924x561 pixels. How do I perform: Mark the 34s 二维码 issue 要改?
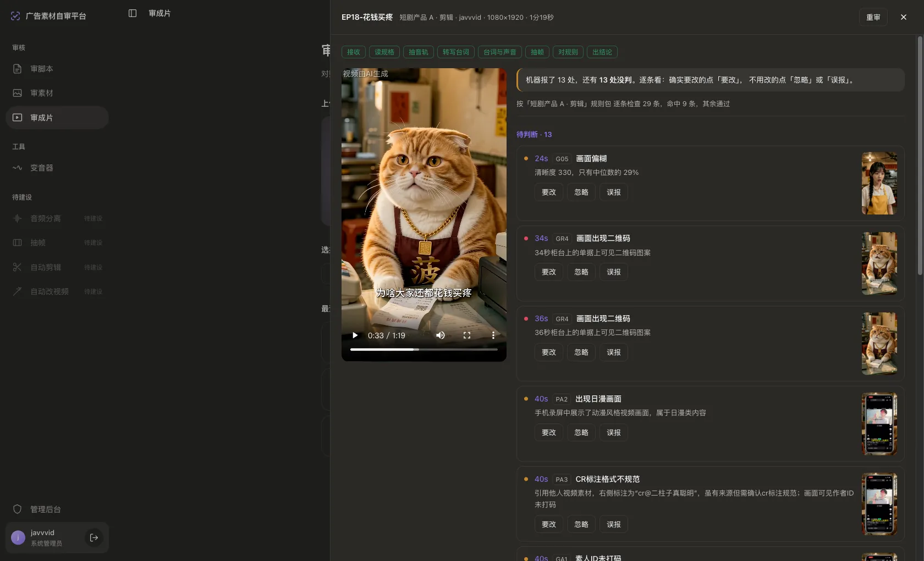[549, 272]
